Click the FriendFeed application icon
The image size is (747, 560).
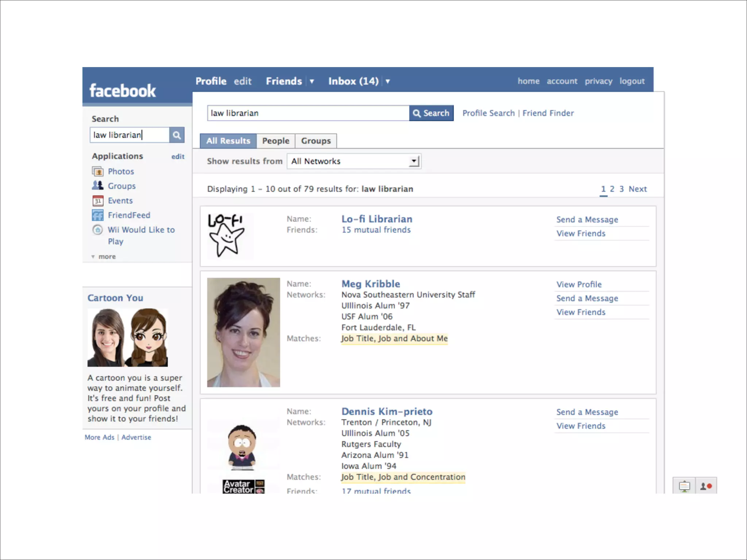coord(97,215)
